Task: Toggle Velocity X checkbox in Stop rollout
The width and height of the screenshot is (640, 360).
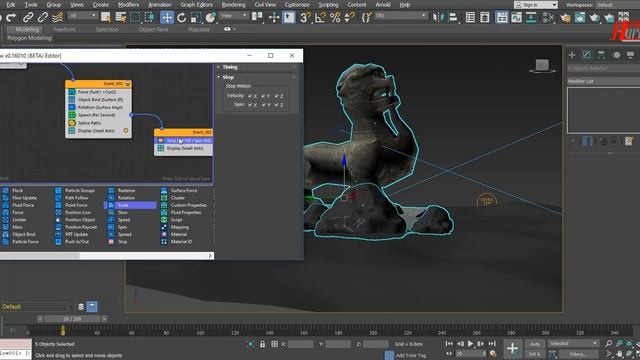Action: [x=250, y=96]
